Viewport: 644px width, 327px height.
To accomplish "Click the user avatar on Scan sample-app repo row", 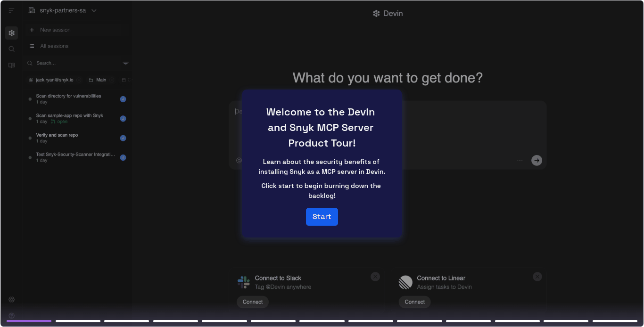I will (123, 119).
